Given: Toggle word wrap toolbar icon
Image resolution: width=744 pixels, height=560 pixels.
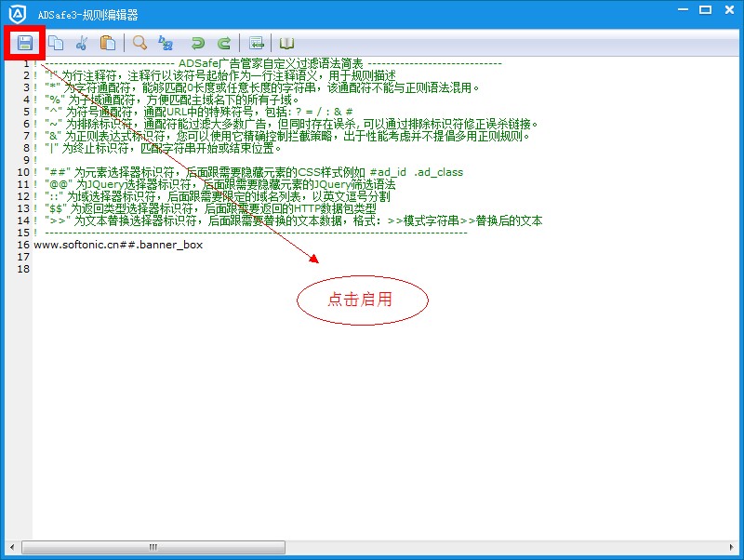Looking at the screenshot, I should pos(257,43).
